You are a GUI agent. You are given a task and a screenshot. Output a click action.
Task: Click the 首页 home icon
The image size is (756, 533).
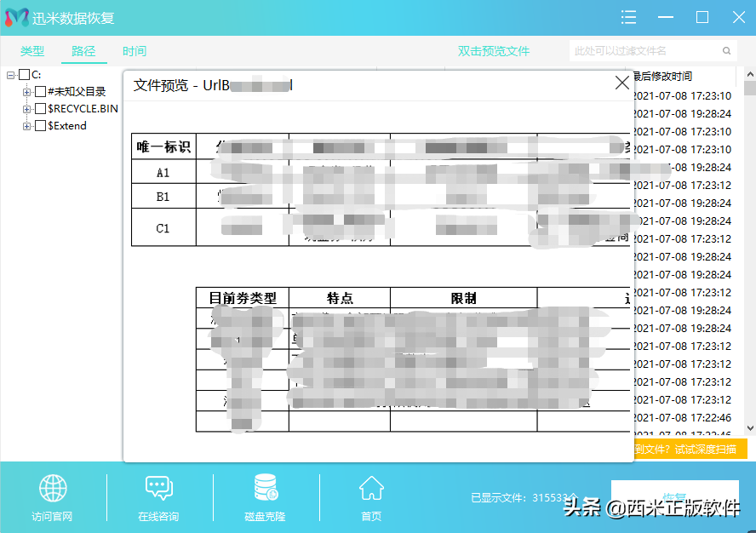tap(370, 487)
